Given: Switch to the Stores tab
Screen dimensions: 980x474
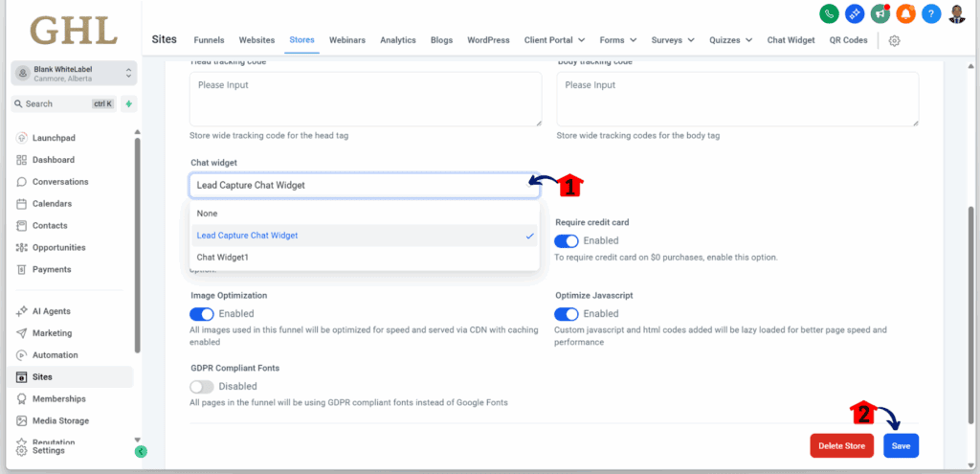Looking at the screenshot, I should tap(301, 40).
